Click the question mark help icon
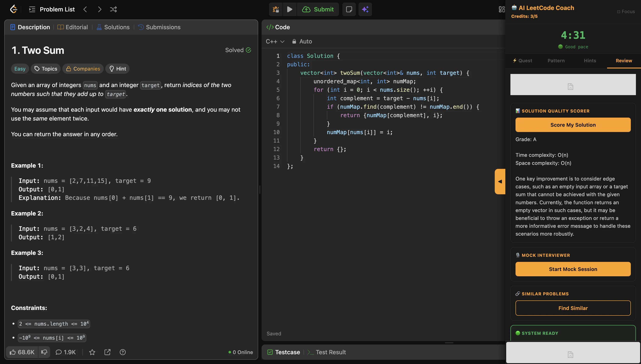641x364 pixels. point(123,352)
